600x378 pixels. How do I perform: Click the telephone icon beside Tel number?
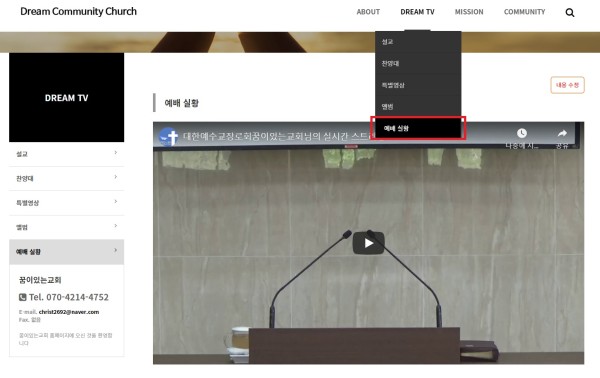coord(23,297)
